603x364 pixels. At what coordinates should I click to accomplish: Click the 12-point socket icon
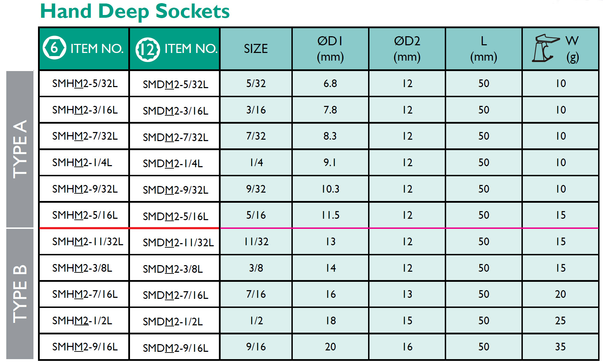pos(147,49)
